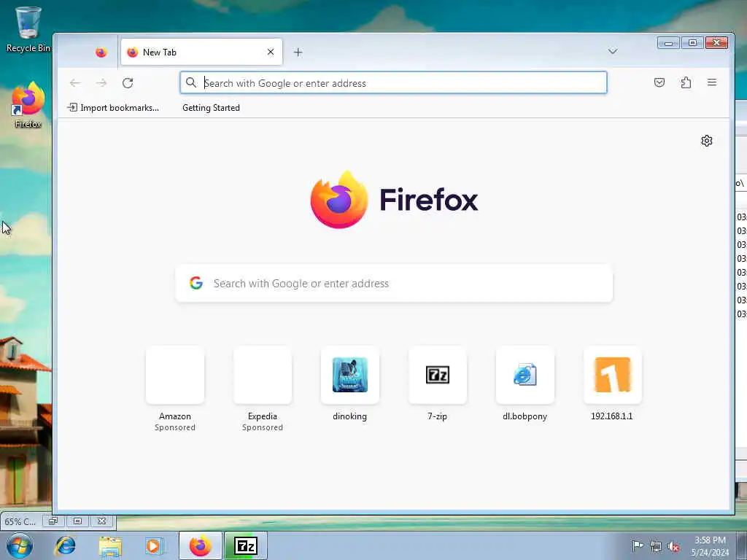
Task: Open the Firefox hamburger menu
Action: click(x=712, y=83)
